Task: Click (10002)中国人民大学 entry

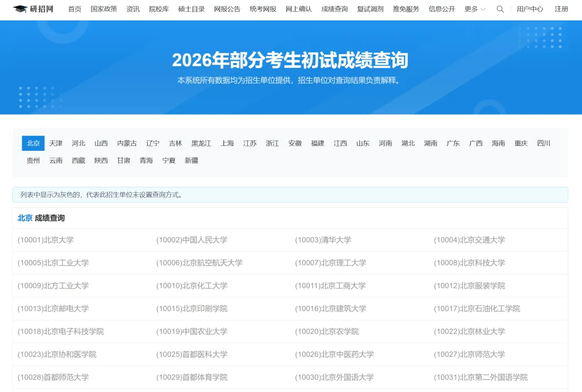Action: 191,240
